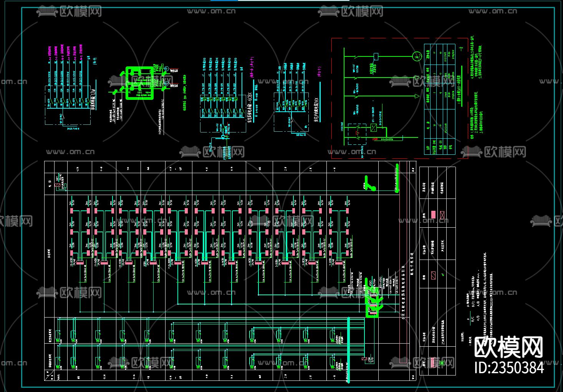Click the green square symbol in bottom legend
The width and height of the screenshot is (563, 392).
click(442, 362)
